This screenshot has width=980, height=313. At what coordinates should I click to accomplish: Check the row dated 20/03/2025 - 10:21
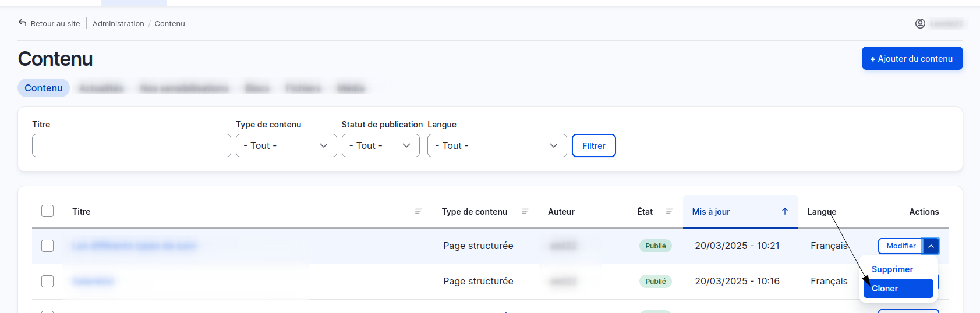pyautogui.click(x=48, y=246)
